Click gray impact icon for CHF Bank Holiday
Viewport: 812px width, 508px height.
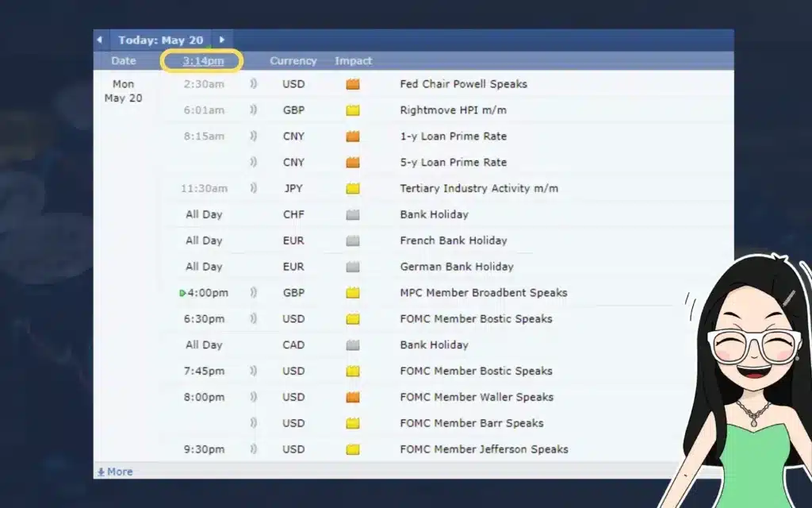coord(353,214)
